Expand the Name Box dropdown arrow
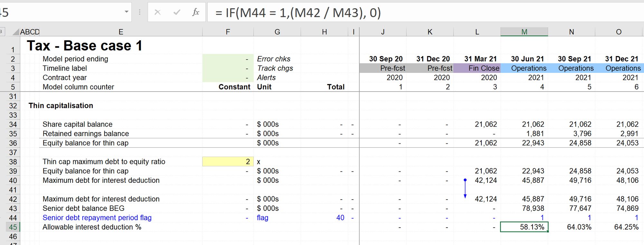This screenshot has height=245, width=644. (x=126, y=12)
